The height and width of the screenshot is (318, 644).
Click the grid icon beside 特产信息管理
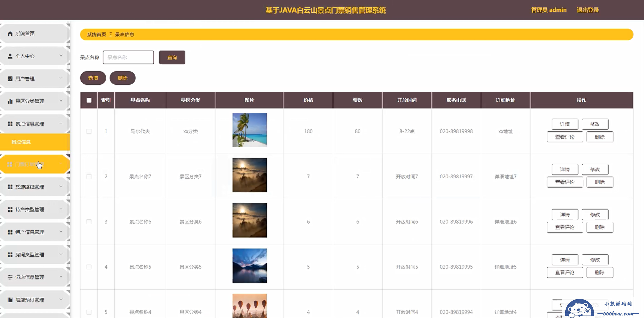click(x=10, y=232)
